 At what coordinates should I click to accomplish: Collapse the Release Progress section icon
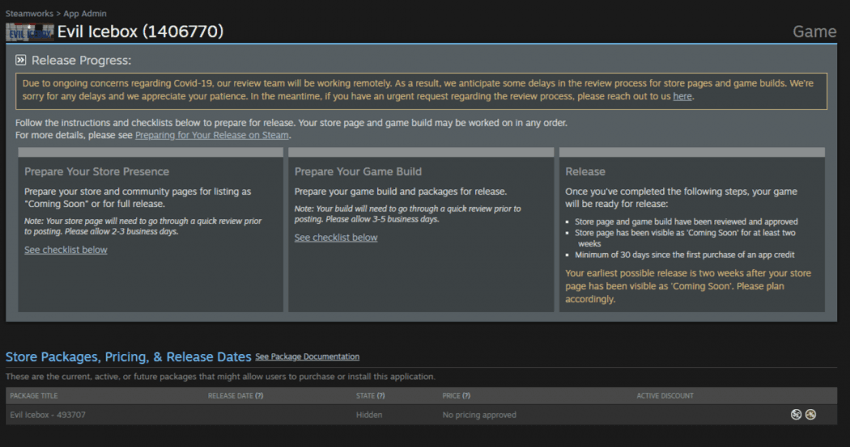tap(21, 60)
